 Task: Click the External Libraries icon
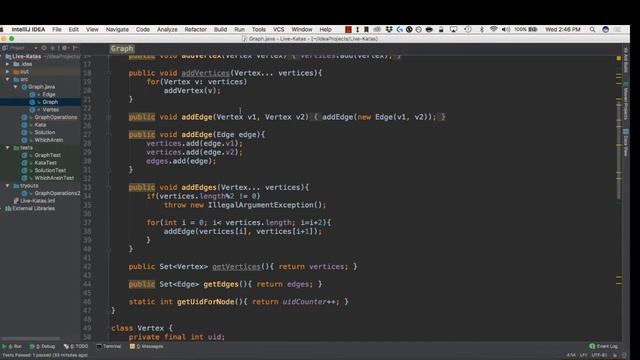[x=8, y=208]
